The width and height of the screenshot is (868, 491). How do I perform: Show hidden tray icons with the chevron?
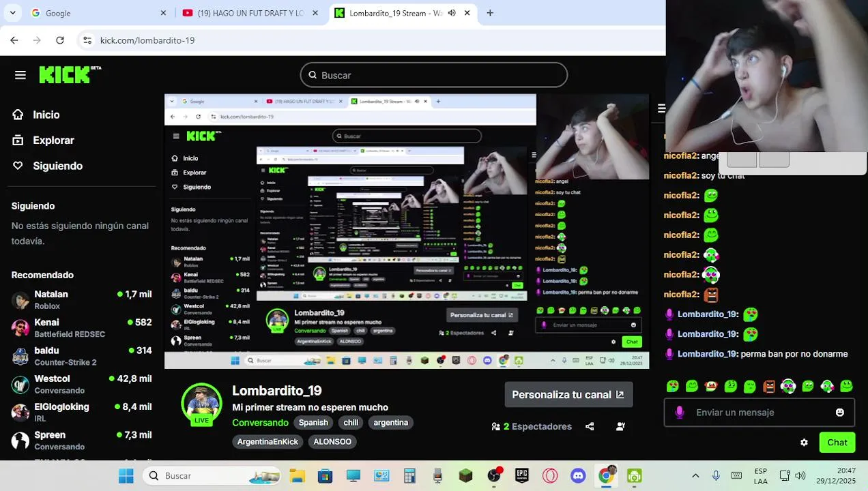pos(695,476)
